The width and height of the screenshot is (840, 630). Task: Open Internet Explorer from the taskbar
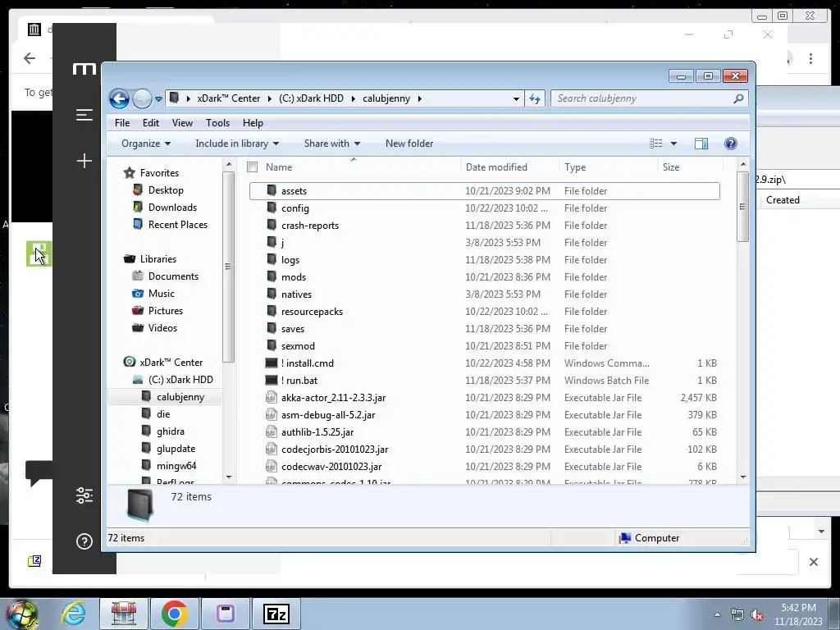click(x=73, y=614)
